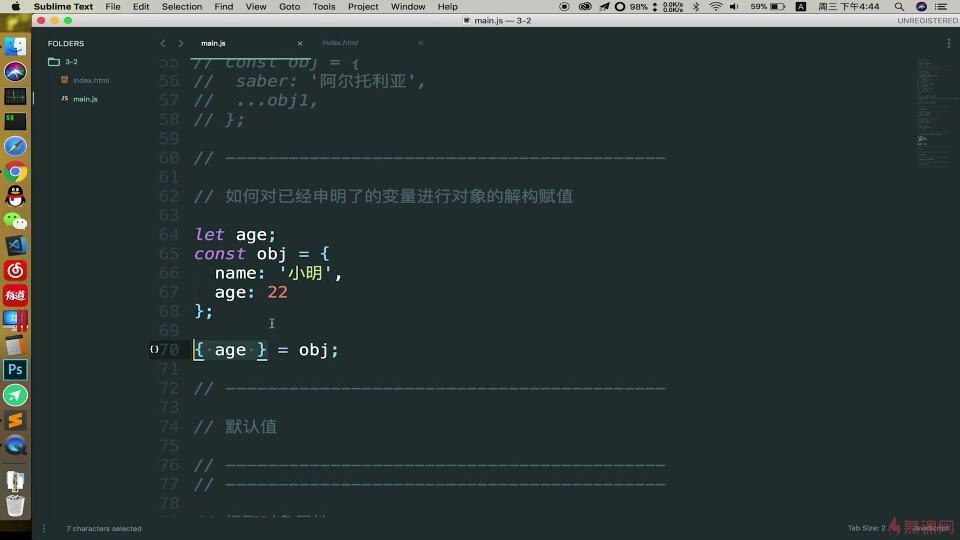Open the Tools menu
This screenshot has height=540, width=960.
pos(324,7)
